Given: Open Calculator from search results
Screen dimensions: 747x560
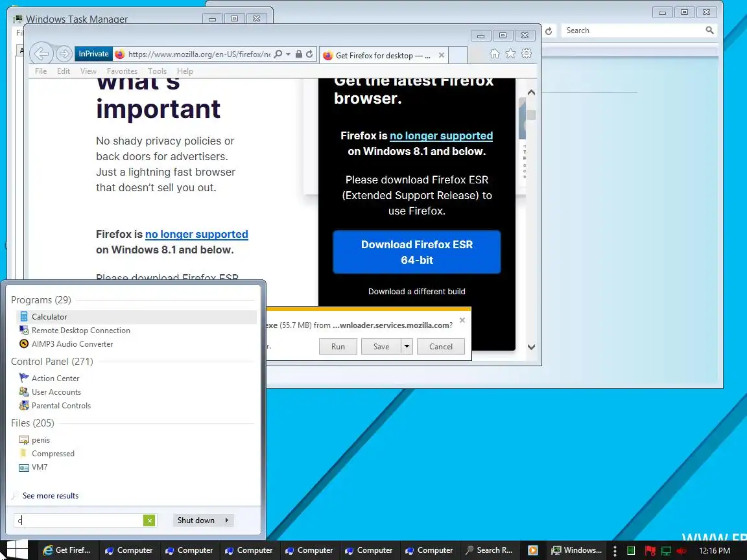Looking at the screenshot, I should pyautogui.click(x=136, y=317).
